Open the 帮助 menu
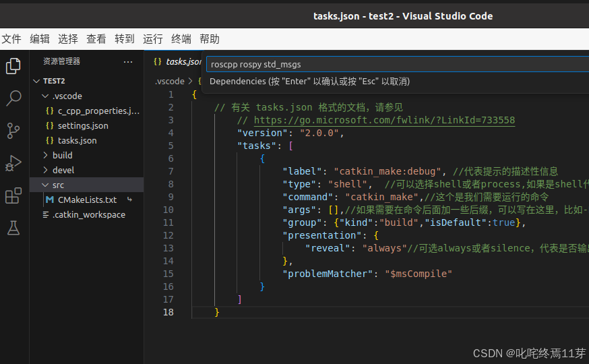 point(210,38)
